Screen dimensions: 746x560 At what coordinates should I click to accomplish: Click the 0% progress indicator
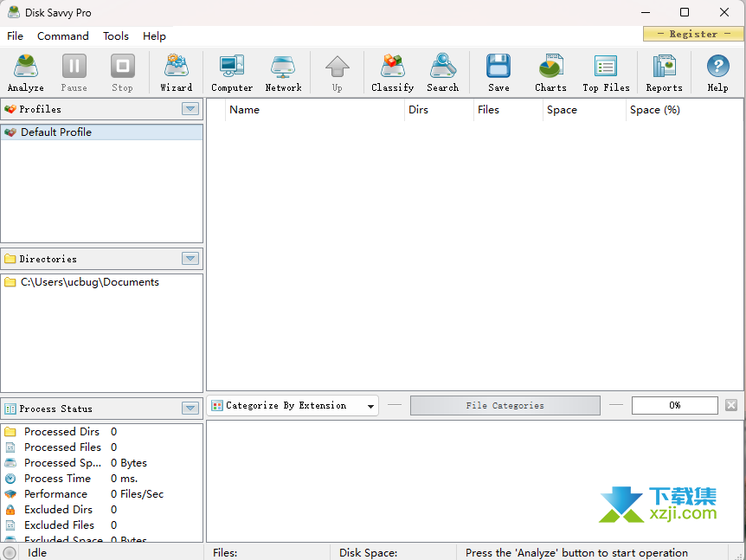[x=674, y=405]
